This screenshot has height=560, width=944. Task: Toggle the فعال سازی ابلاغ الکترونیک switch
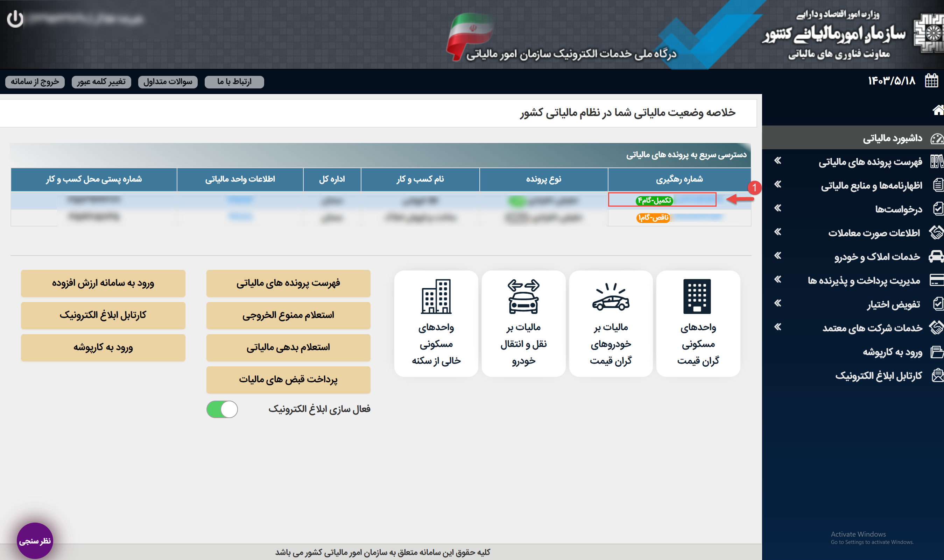[222, 409]
